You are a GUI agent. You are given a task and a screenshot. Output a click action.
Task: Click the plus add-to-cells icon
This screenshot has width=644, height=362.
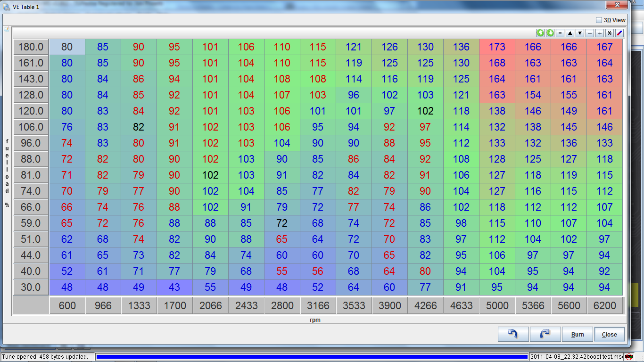(x=600, y=33)
